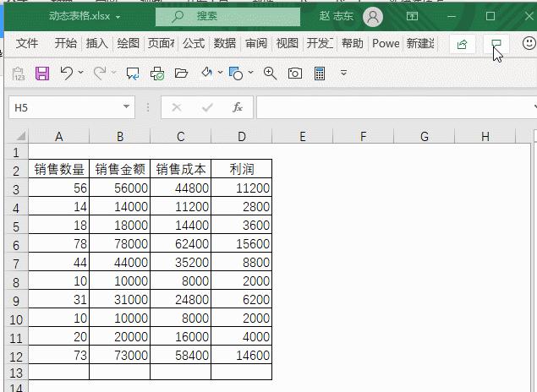Open Customize Quick Access Toolbar dropdown
The height and width of the screenshot is (392, 537).
343,73
